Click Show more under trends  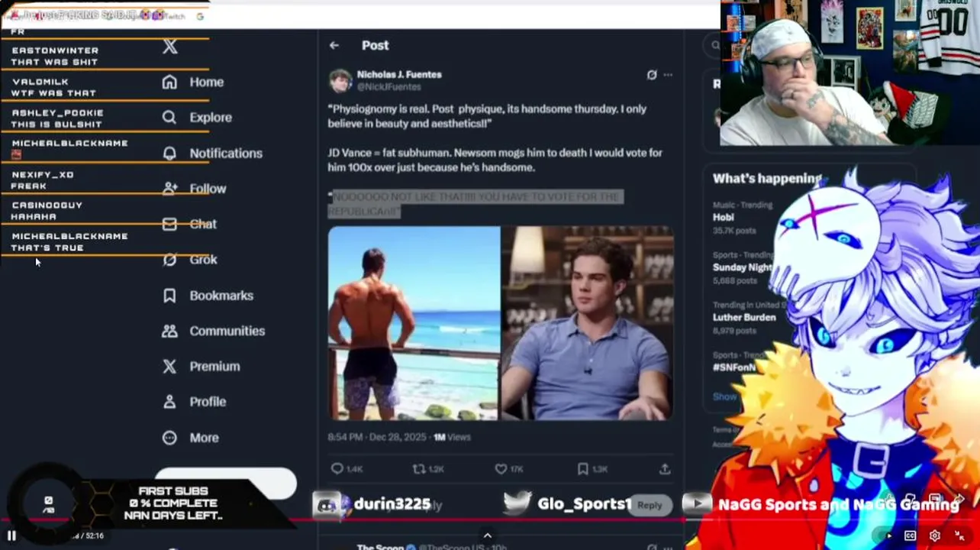click(x=725, y=396)
